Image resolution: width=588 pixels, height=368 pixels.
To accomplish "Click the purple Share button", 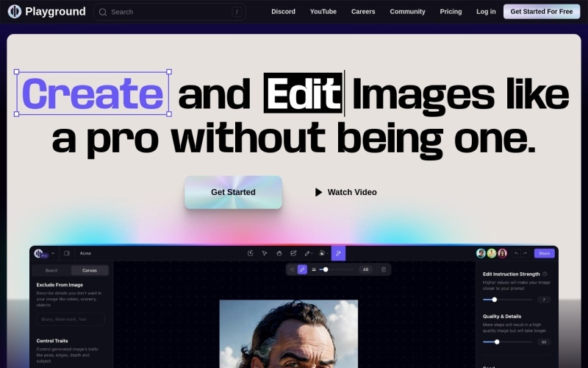I will (x=544, y=253).
